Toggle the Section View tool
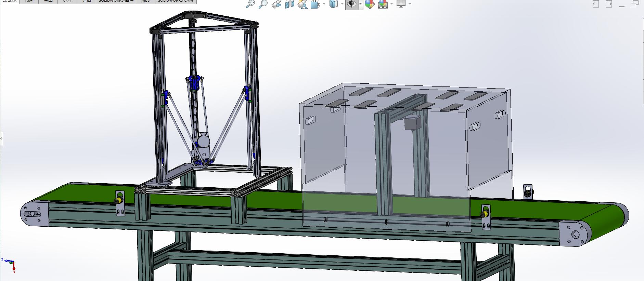The width and height of the screenshot is (644, 281). [x=289, y=4]
